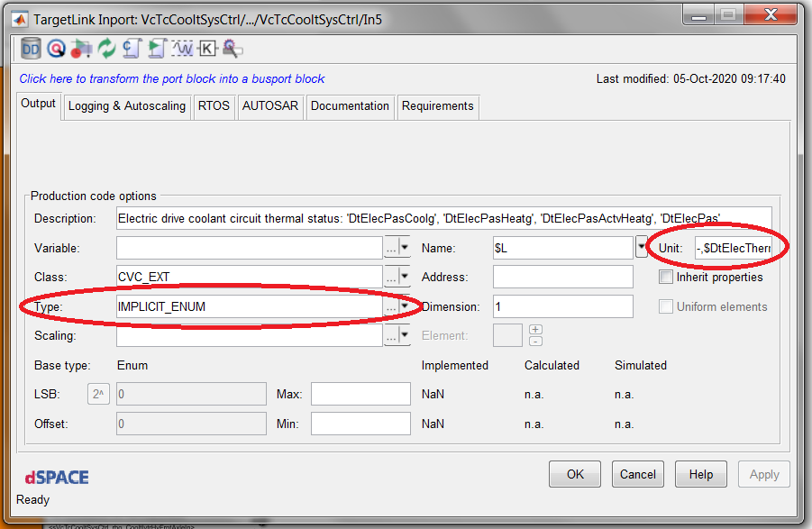Open the Data Dictionary (DD) toolbar icon
Viewport: 812px width, 529px height.
(31, 49)
